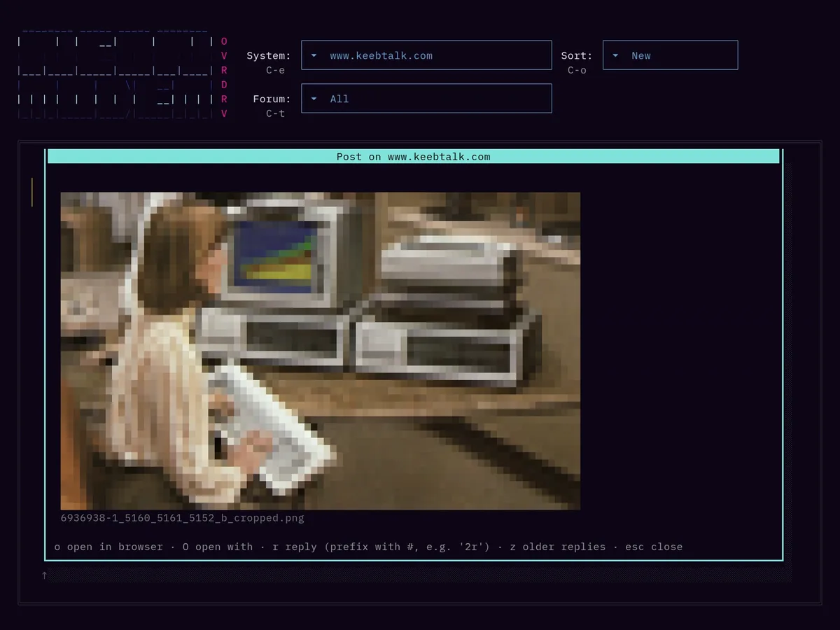Click the 'z older replies' hint
The width and height of the screenshot is (840, 630).
pos(557,547)
